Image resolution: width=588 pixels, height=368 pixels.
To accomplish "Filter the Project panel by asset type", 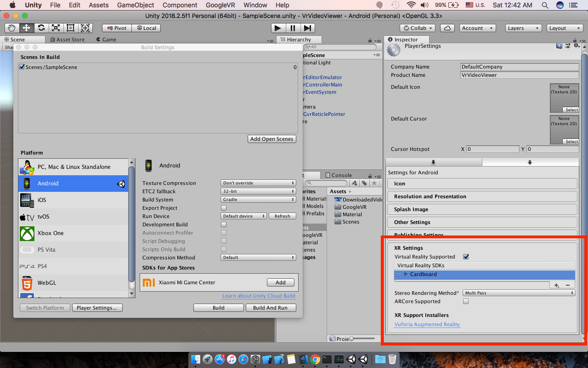I will pos(355,183).
